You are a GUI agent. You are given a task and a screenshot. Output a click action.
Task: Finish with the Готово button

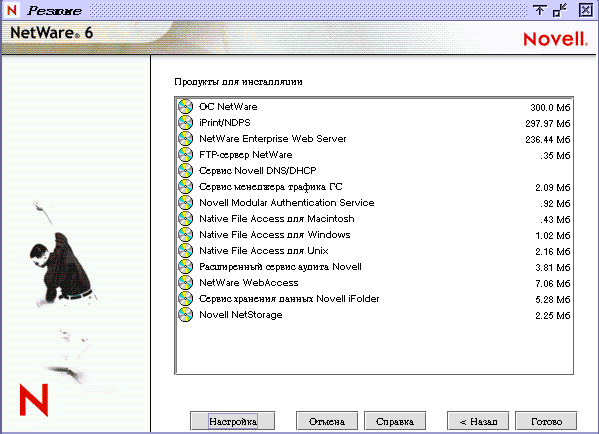click(x=546, y=421)
